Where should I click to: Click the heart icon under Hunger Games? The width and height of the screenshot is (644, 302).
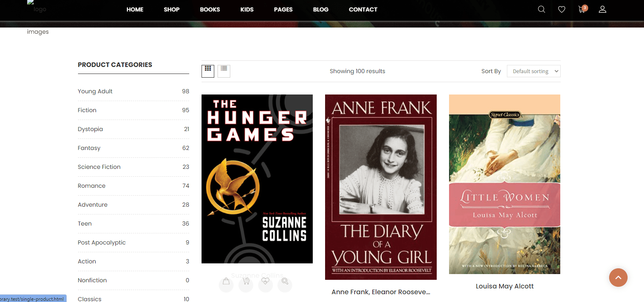(266, 282)
